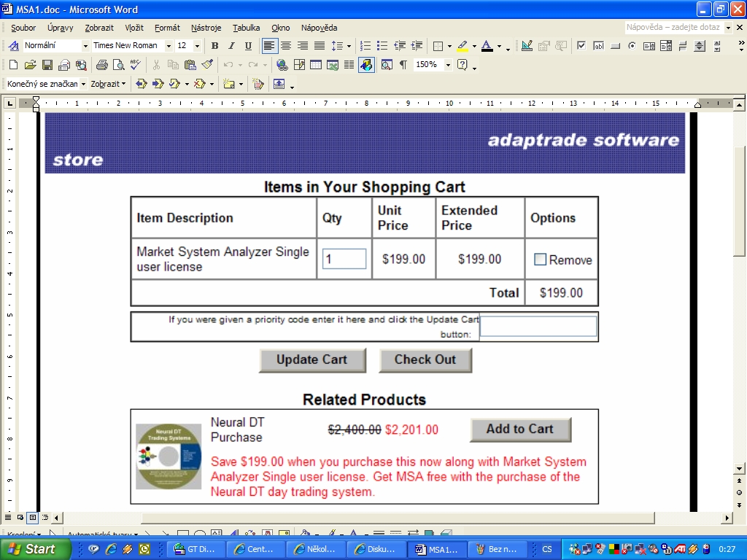The height and width of the screenshot is (560, 747).
Task: Justify the paragraph text
Action: [x=320, y=46]
